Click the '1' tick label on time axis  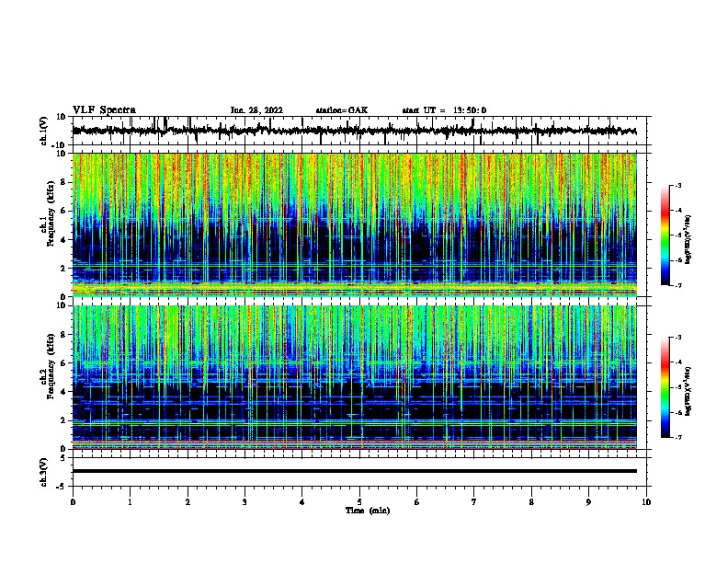(x=130, y=502)
